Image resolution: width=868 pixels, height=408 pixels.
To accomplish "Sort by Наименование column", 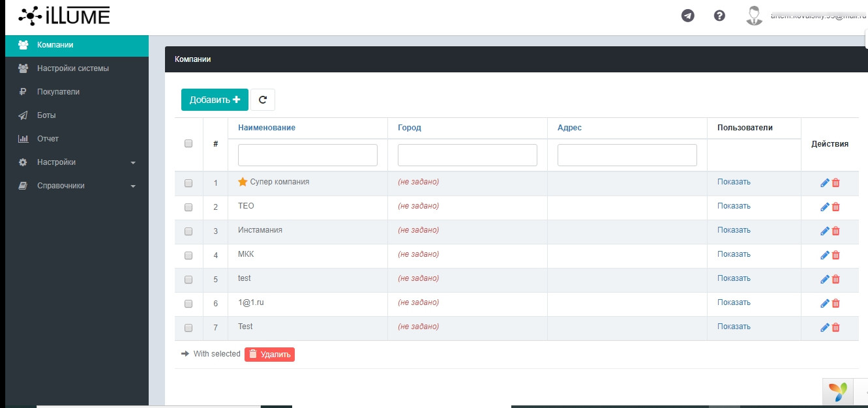I will coord(267,128).
